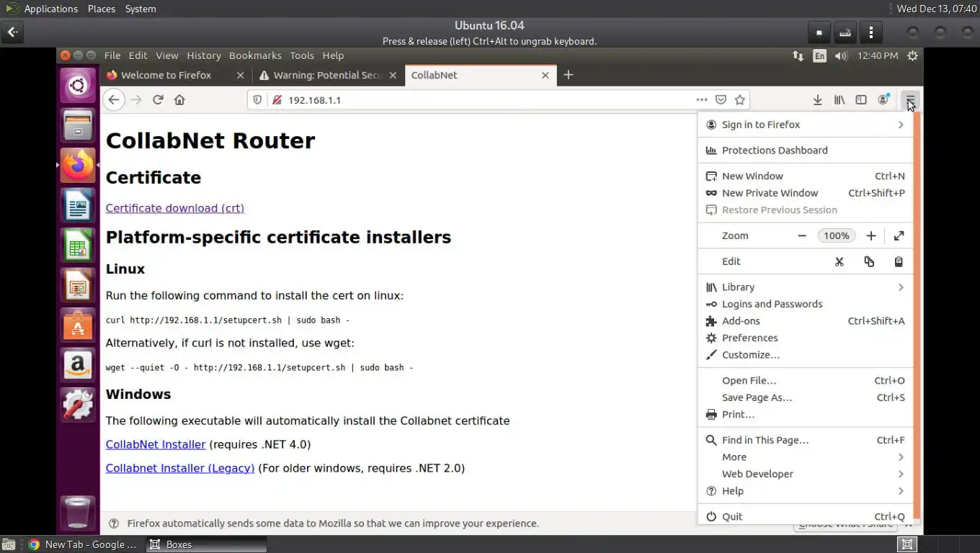Click the Collabnet Installer (Legacy) link

click(x=180, y=468)
